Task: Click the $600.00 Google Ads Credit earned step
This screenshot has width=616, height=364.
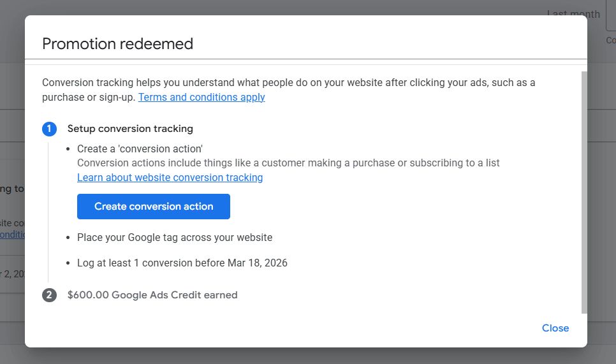Action: [152, 295]
